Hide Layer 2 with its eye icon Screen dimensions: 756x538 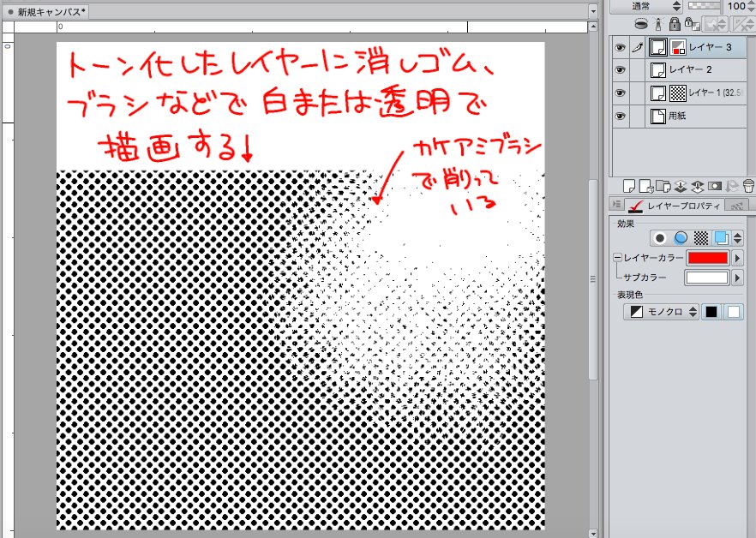(621, 70)
